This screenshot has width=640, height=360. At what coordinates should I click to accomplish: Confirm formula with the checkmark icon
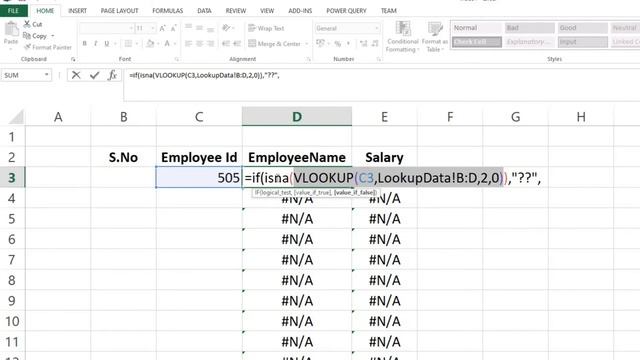[x=95, y=75]
